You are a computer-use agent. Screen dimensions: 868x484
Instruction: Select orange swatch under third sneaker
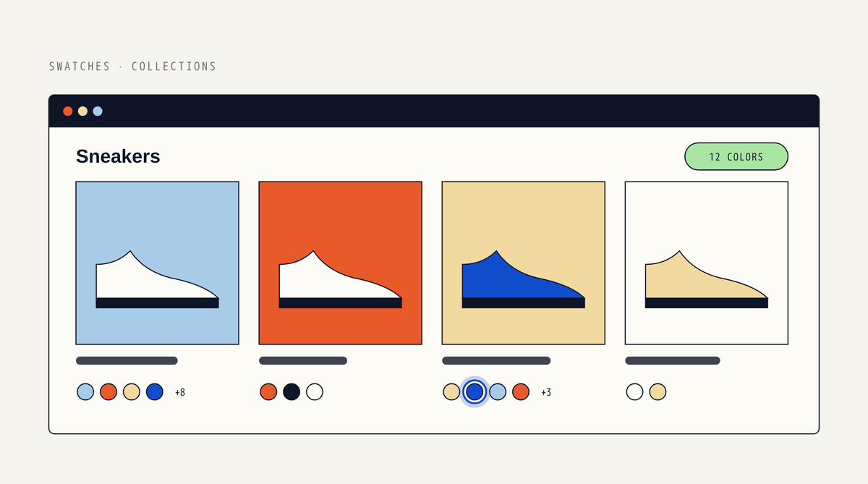click(x=521, y=392)
